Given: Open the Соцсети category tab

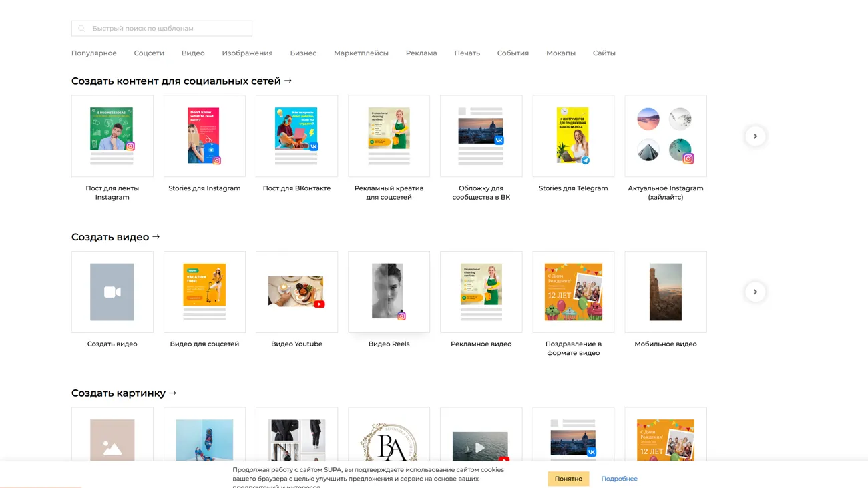Looking at the screenshot, I should (x=149, y=53).
